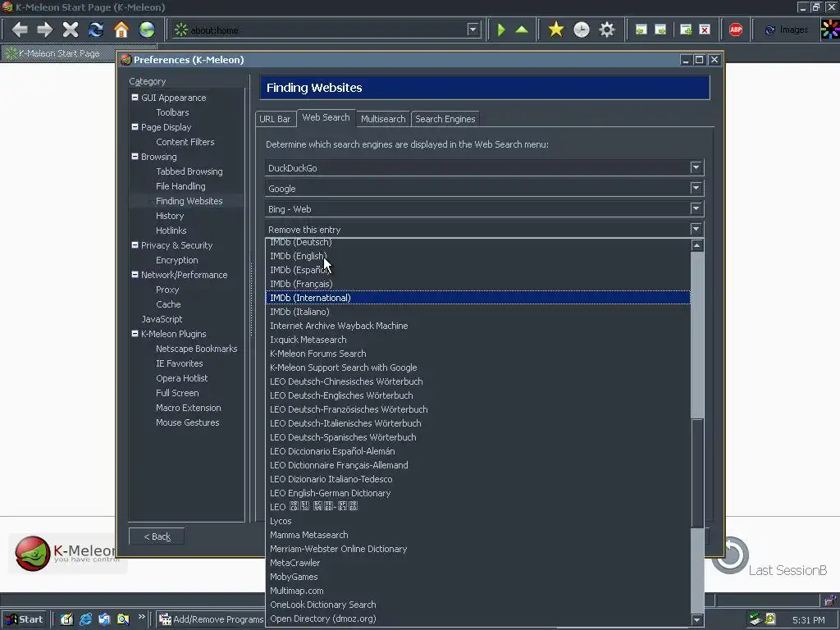Screen dimensions: 840x630
Task: Select Toolbars in category tree
Action: (x=172, y=112)
